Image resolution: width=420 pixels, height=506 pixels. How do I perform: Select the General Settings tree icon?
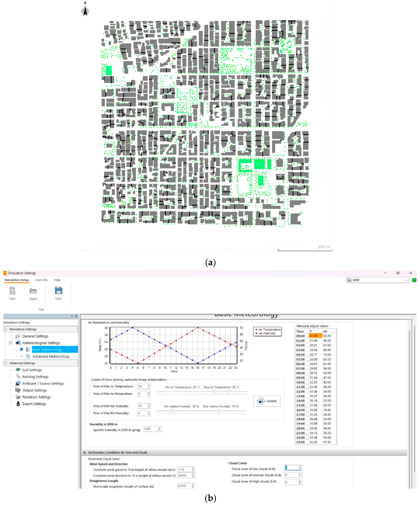pos(18,336)
